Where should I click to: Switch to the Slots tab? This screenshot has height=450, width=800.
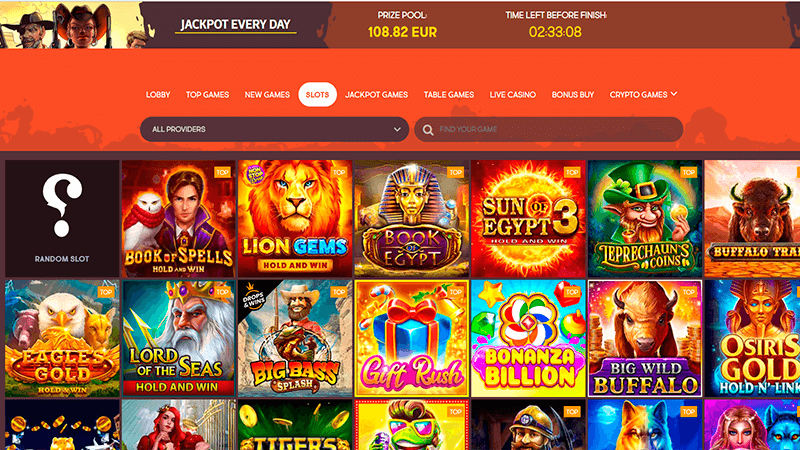317,94
